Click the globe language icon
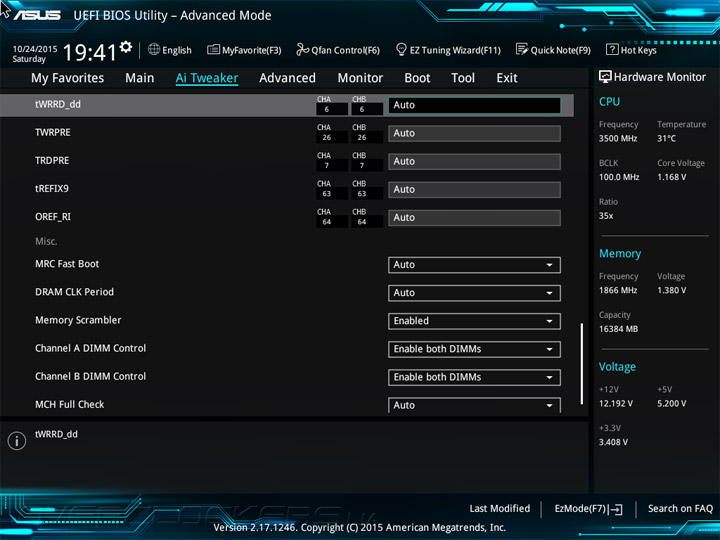Viewport: 720px width, 540px height. [x=154, y=49]
